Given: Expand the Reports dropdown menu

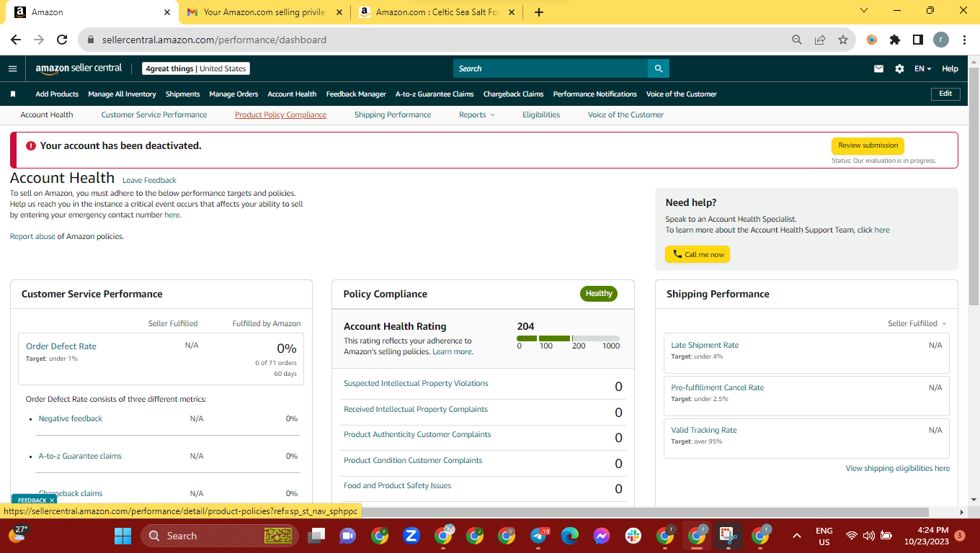Looking at the screenshot, I should [477, 115].
